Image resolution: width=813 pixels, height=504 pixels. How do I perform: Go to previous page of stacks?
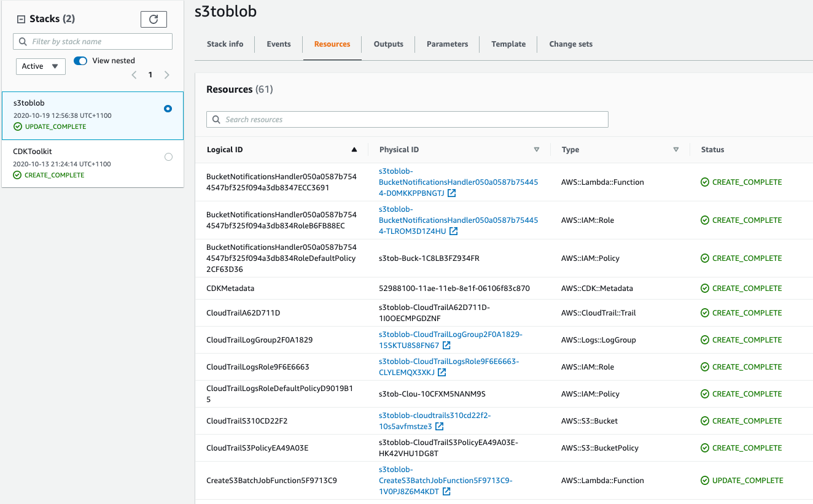click(134, 75)
